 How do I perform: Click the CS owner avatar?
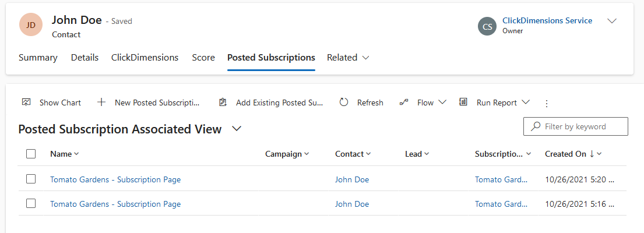pos(488,27)
